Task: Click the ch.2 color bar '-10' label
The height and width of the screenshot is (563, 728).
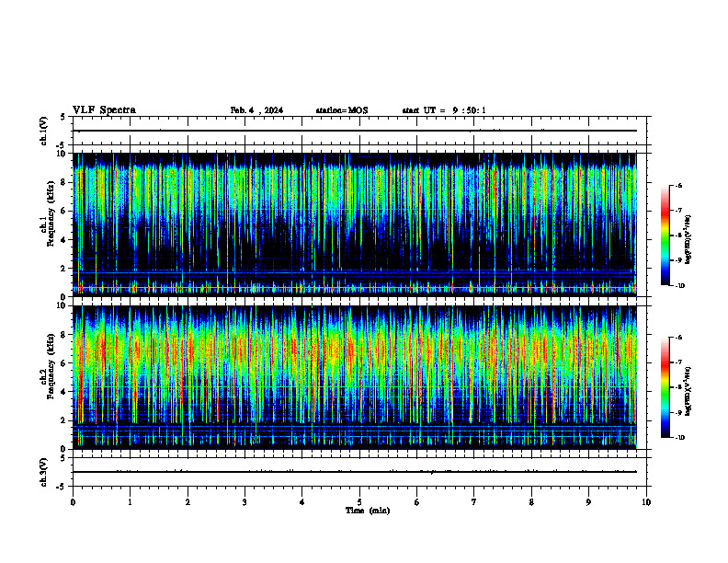Action: pos(680,438)
